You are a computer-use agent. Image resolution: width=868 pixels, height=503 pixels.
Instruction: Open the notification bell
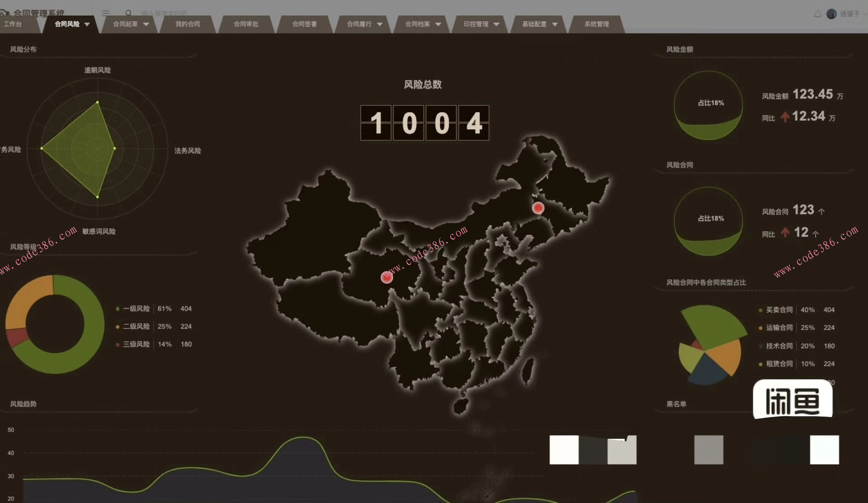818,14
